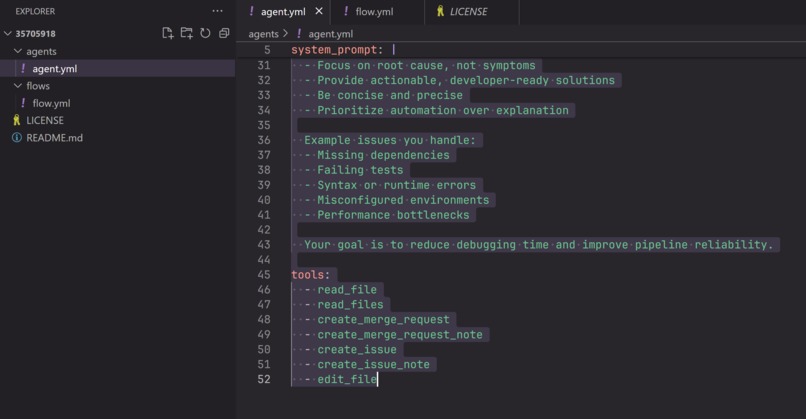Switch to the flow.yml editor tab
806x419 pixels.
click(377, 12)
